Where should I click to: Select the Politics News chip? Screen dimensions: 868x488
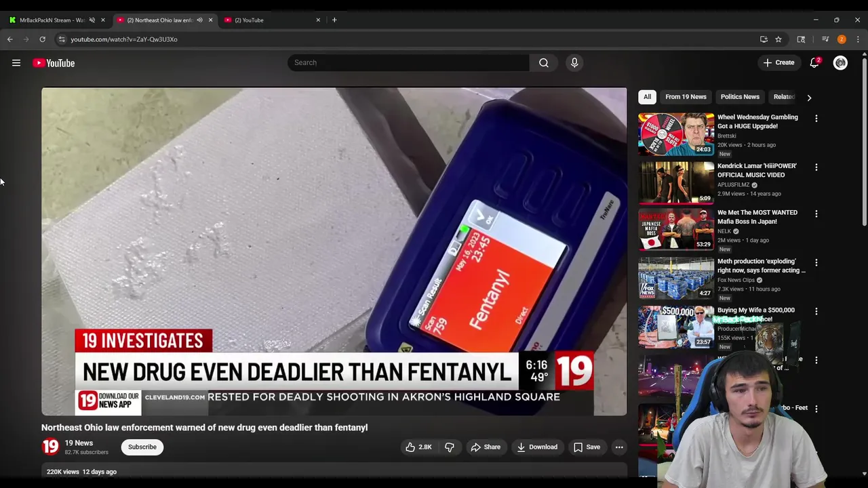(x=740, y=97)
